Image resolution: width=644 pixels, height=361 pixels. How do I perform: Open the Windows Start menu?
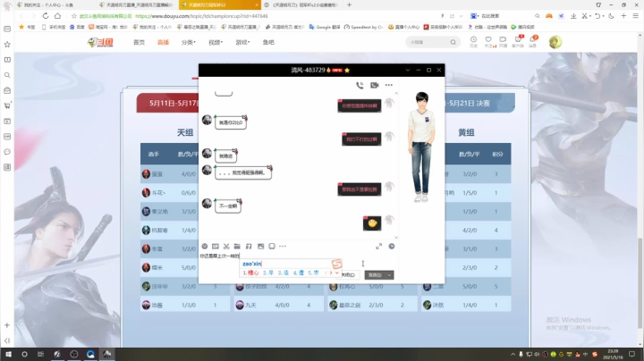tap(8, 354)
